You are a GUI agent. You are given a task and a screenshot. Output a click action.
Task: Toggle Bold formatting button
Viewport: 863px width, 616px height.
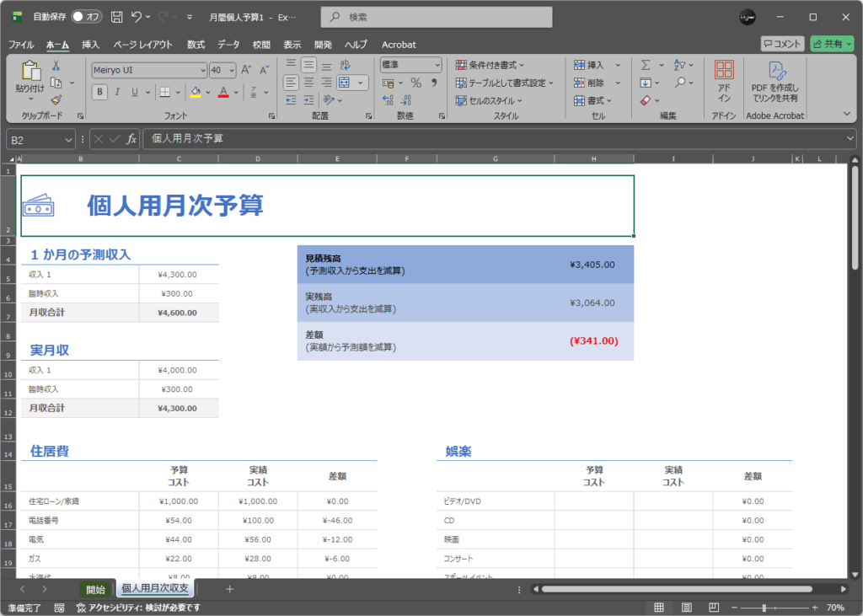tap(99, 92)
